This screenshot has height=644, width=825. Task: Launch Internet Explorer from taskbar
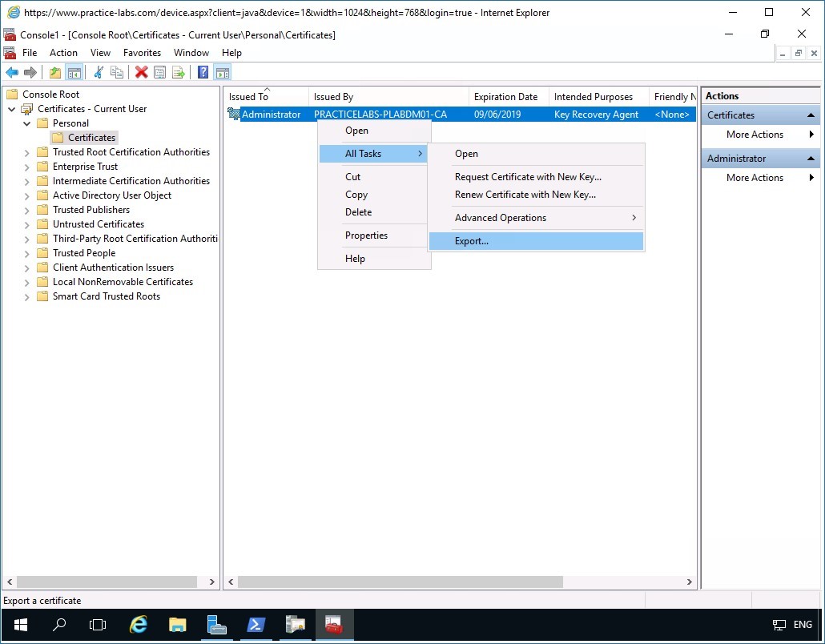[139, 625]
